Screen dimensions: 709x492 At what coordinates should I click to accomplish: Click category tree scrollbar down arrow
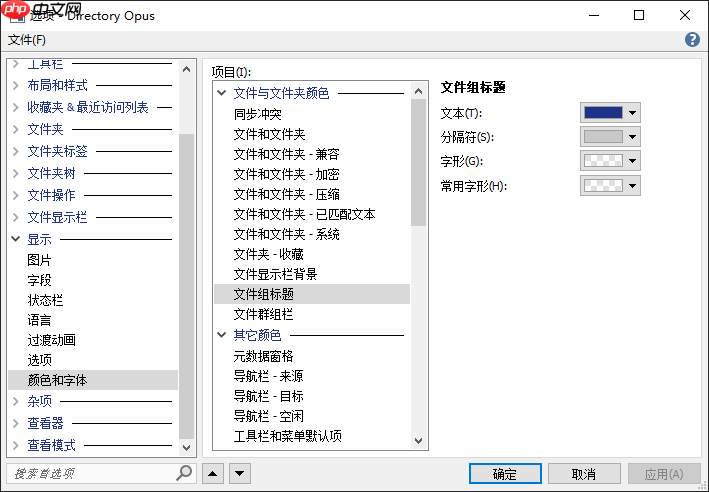point(186,447)
